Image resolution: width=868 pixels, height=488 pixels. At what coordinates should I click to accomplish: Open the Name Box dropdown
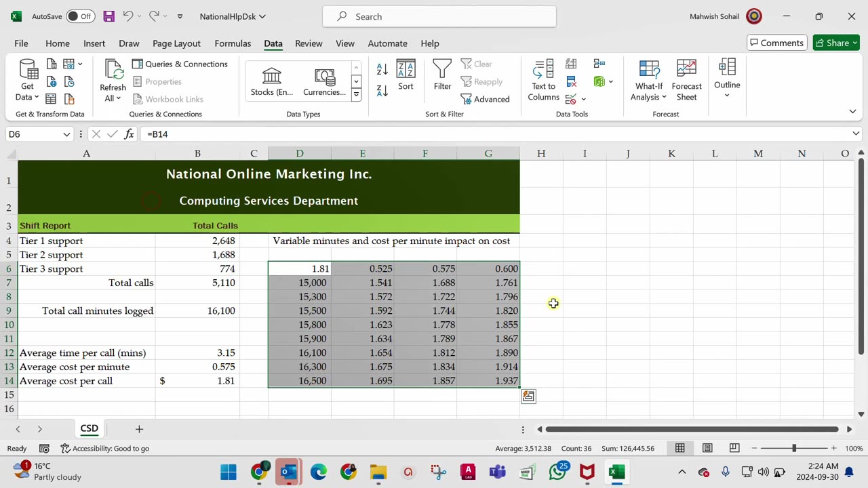point(66,134)
